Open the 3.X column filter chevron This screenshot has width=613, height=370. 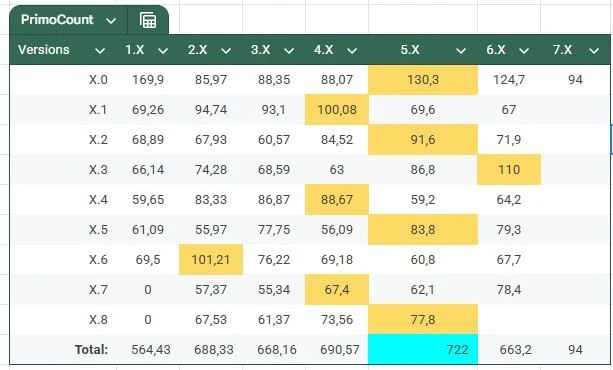(x=289, y=50)
